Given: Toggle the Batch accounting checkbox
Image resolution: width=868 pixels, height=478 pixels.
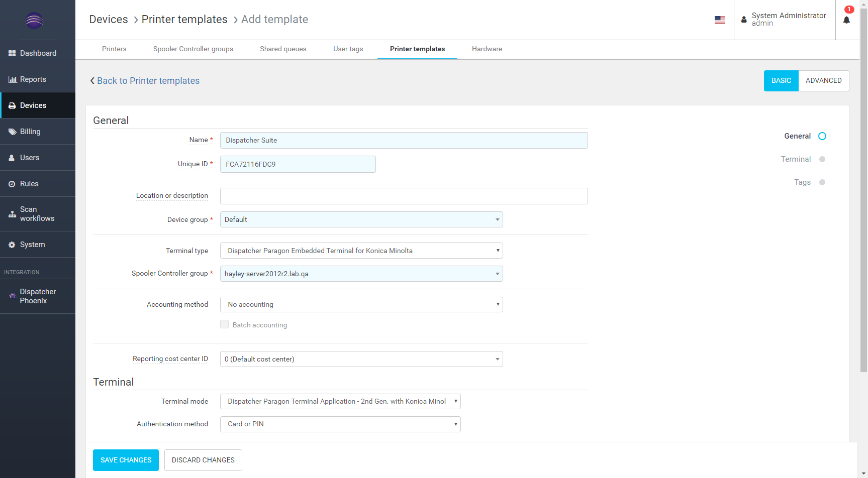Looking at the screenshot, I should point(225,324).
